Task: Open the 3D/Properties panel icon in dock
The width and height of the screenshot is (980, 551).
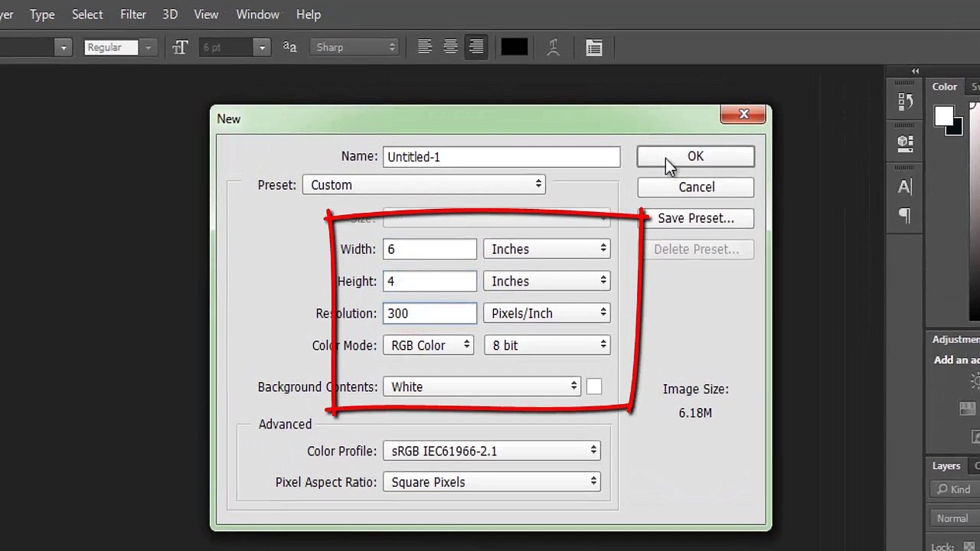Action: [905, 142]
